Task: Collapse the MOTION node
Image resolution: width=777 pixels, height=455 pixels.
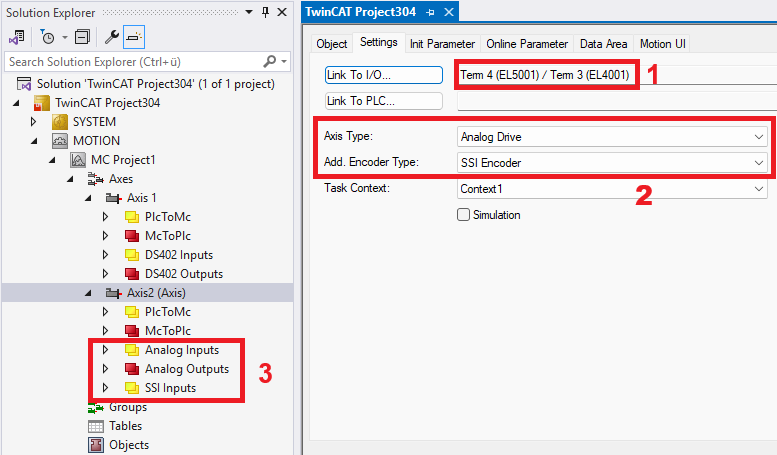Action: 34,141
